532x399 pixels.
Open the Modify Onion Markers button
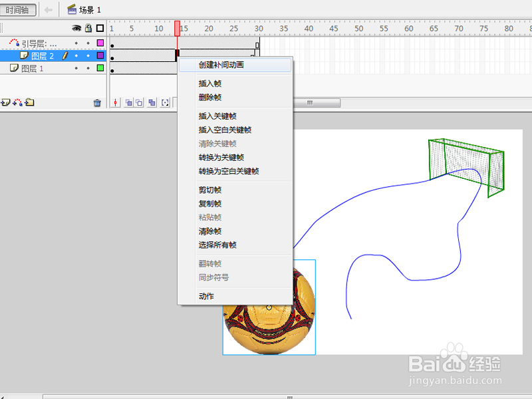[x=165, y=102]
